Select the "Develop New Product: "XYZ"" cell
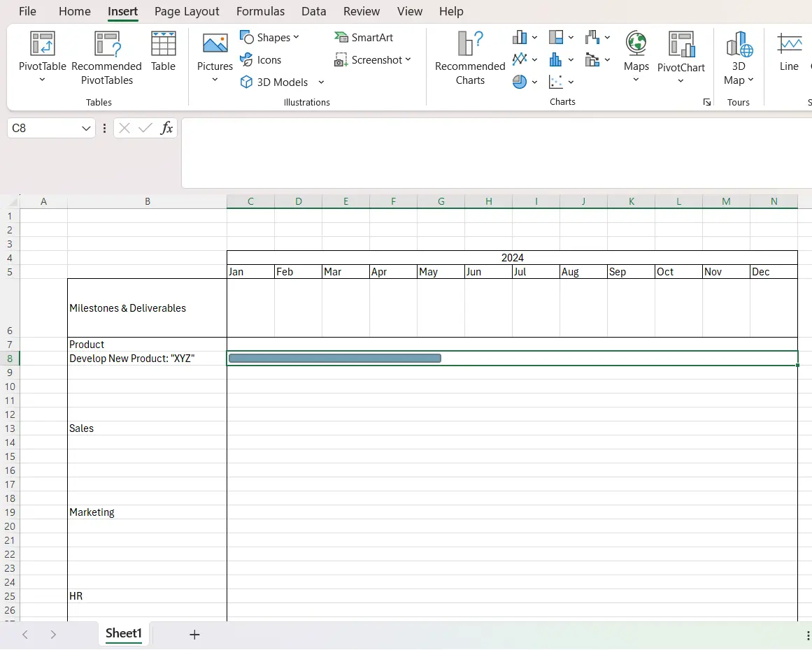 [147, 359]
